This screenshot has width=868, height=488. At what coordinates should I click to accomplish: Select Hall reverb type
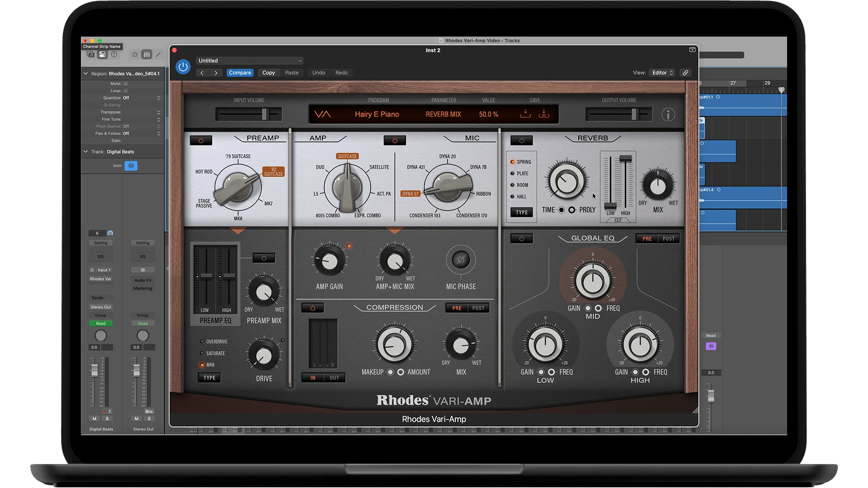[519, 197]
